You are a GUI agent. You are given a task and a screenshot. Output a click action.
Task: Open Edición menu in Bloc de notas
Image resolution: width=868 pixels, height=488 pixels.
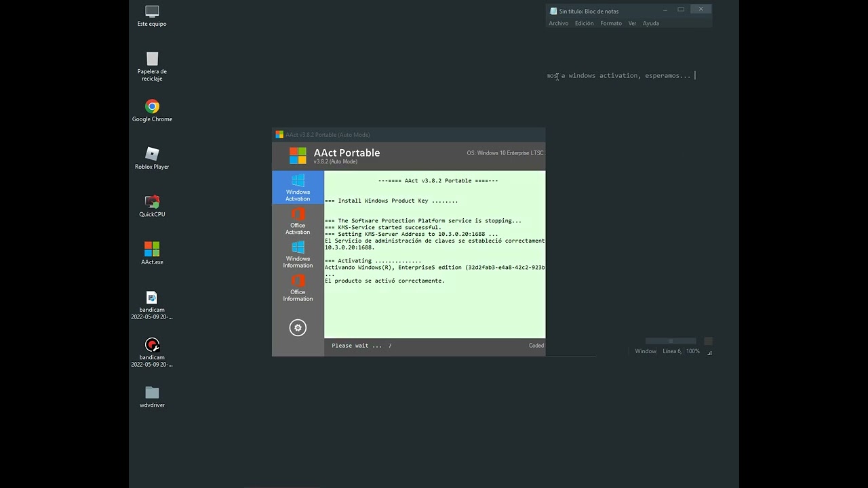(584, 23)
